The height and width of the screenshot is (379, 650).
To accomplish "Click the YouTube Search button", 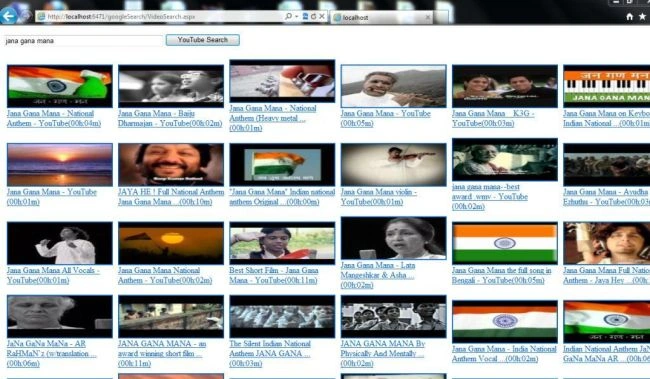I will 203,40.
